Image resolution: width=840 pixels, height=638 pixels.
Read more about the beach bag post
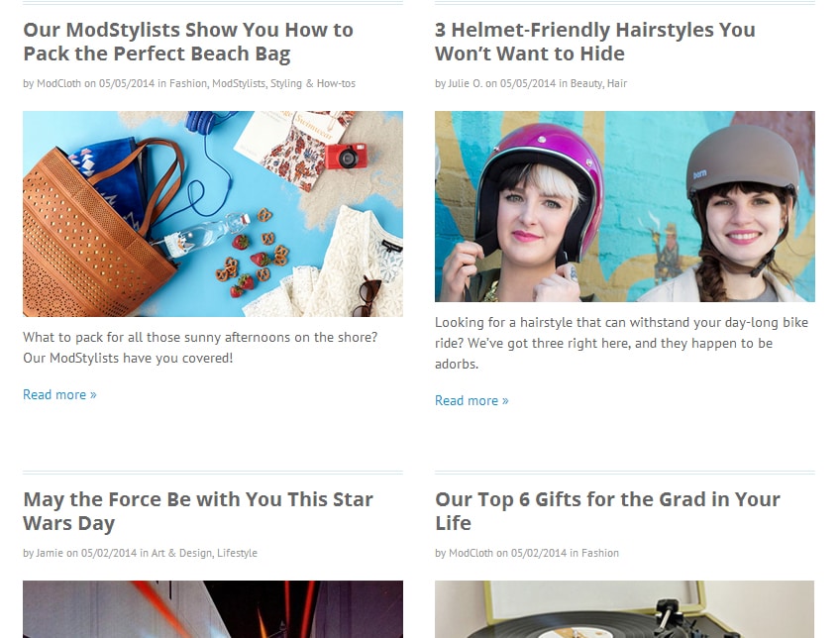tap(59, 395)
